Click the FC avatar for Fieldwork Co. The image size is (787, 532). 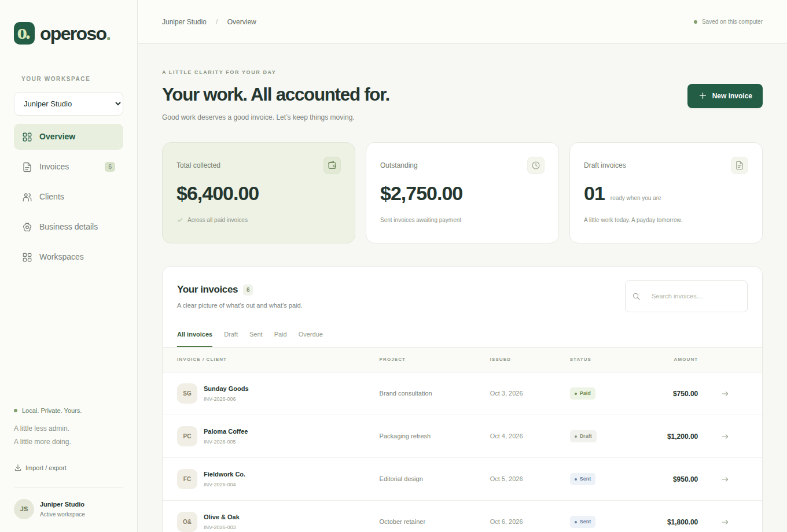click(187, 479)
